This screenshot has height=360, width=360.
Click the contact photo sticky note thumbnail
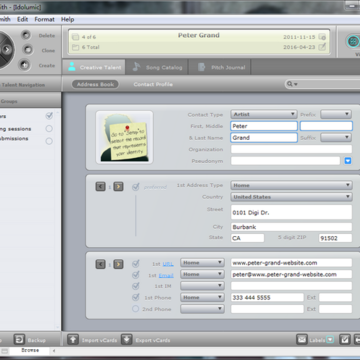pyautogui.click(x=124, y=137)
